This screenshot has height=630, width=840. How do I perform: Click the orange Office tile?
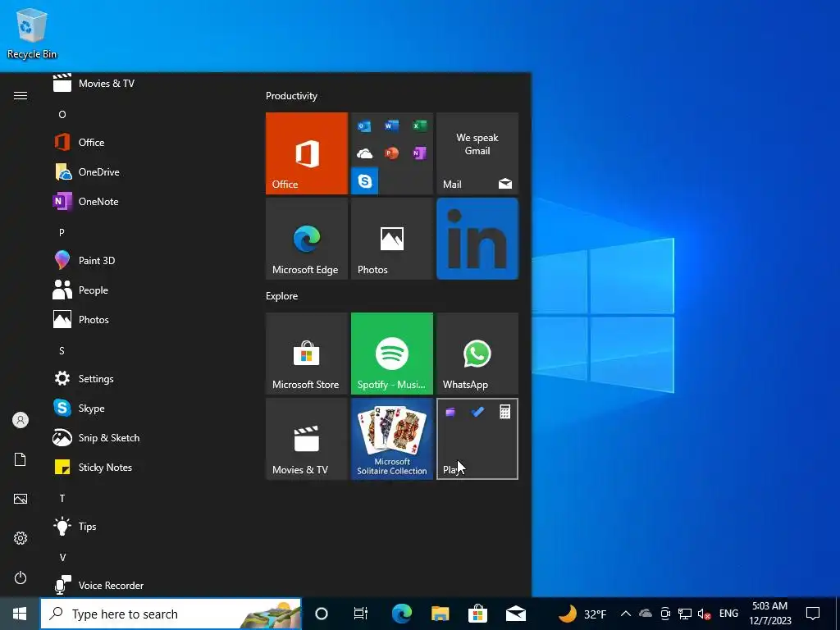(x=307, y=153)
